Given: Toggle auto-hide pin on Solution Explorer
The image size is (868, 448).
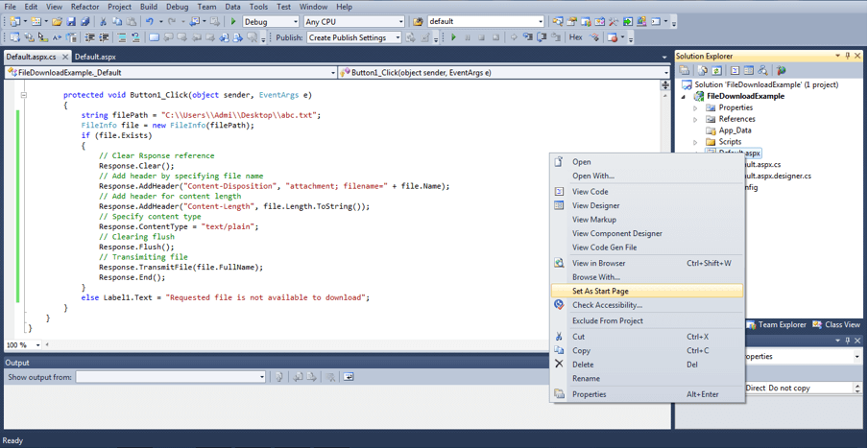Looking at the screenshot, I should click(848, 56).
